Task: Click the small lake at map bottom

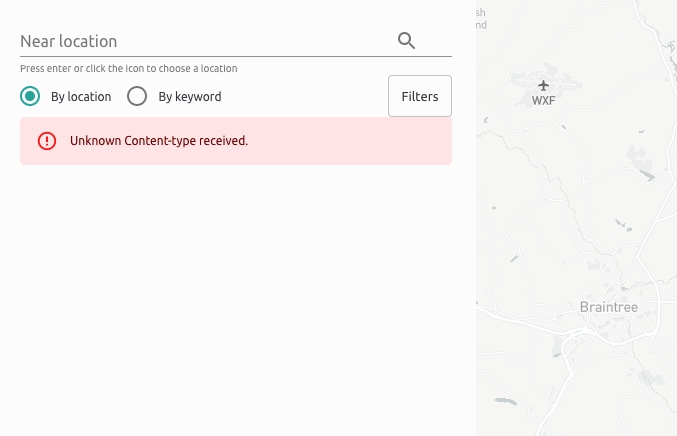Action: tap(506, 401)
